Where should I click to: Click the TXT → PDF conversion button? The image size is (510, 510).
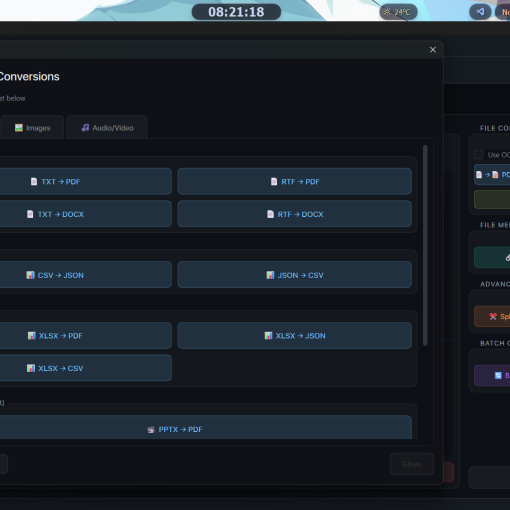86,181
